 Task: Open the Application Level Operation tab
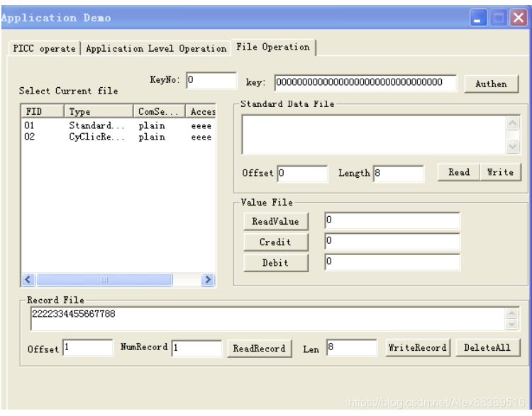click(x=156, y=48)
